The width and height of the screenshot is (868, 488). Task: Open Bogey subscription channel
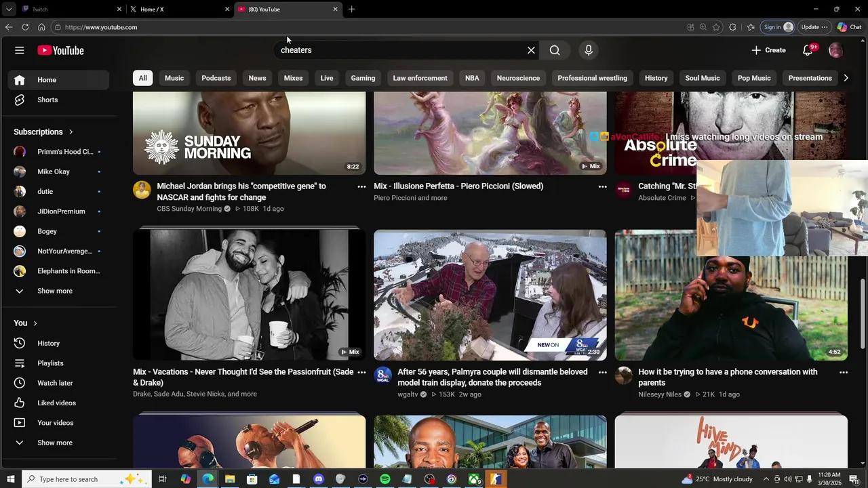tap(58, 231)
